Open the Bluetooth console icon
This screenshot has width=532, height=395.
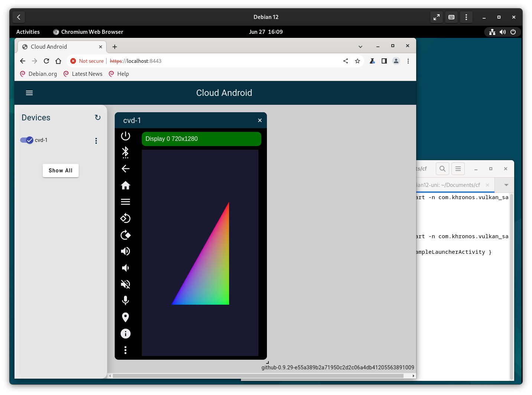(x=125, y=152)
